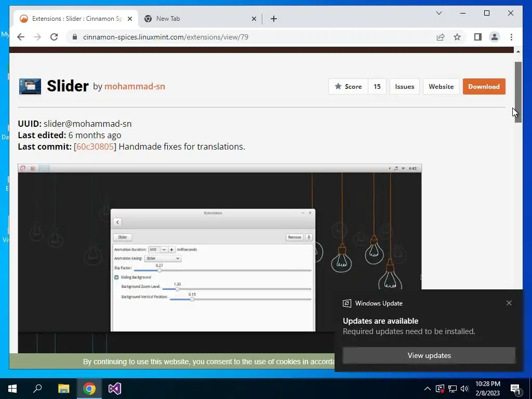
Task: Open Chrome three-dot menu
Action: pyautogui.click(x=511, y=37)
